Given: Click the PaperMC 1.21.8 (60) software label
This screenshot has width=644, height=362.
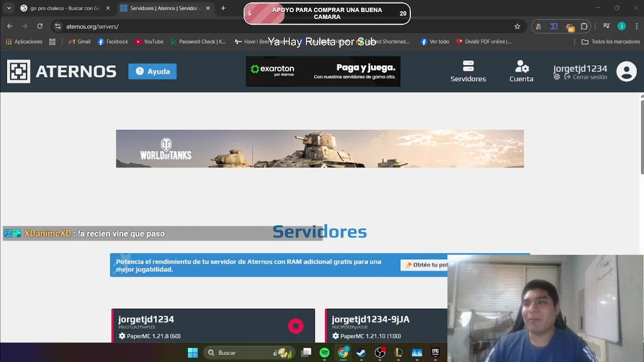Looking at the screenshot, I should tap(149, 336).
